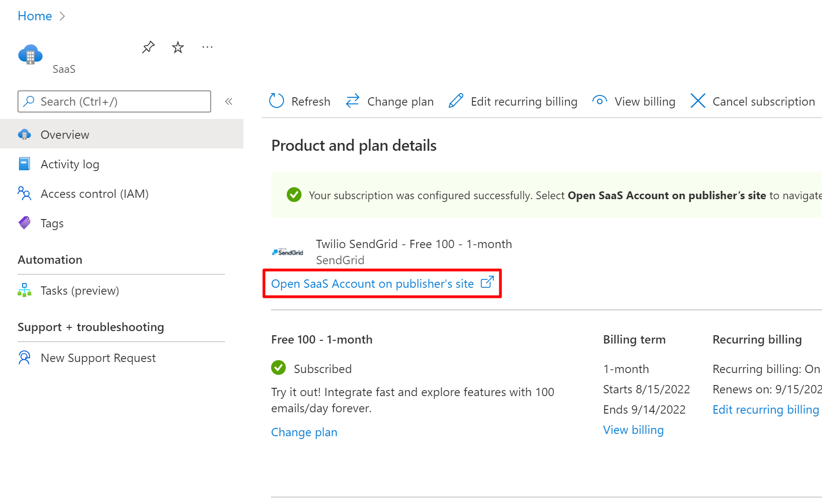This screenshot has width=822, height=504.
Task: Click the Home breadcrumb link
Action: click(x=35, y=15)
